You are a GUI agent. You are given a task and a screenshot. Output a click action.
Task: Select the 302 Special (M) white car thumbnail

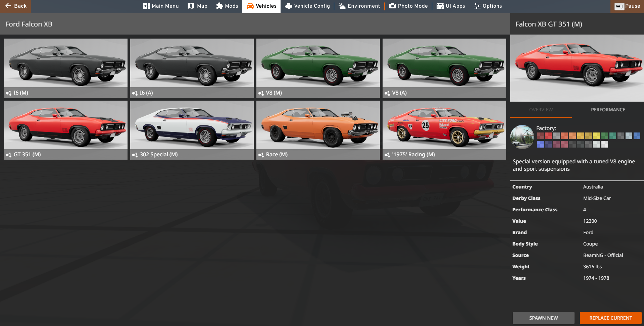tap(192, 130)
